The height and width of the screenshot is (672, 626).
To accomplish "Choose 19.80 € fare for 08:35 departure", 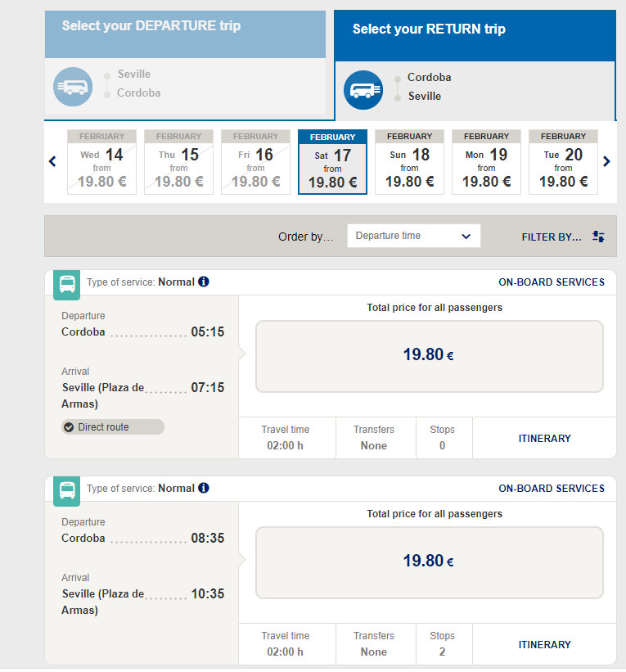I will coord(429,562).
